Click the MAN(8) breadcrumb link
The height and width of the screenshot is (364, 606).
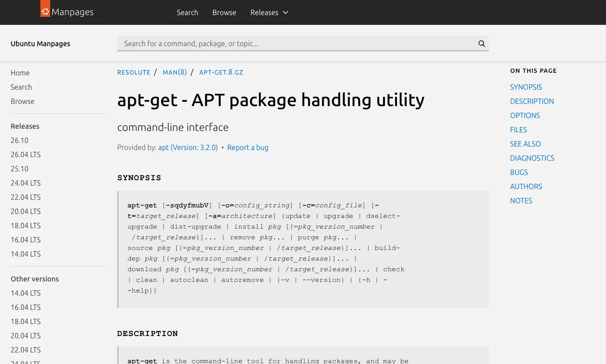(x=174, y=72)
